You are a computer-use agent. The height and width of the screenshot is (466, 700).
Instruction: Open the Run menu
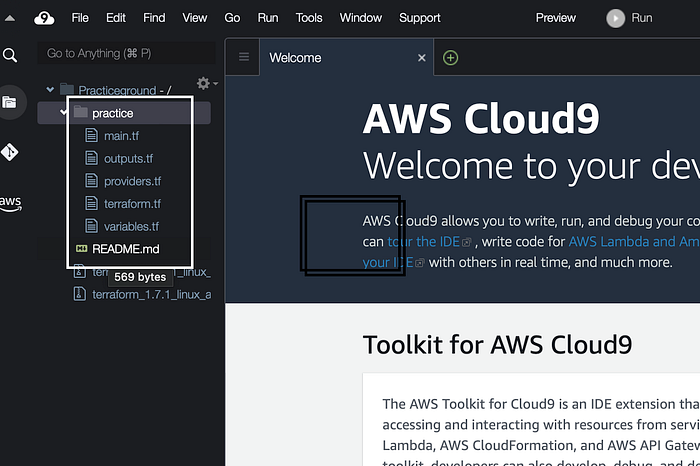[x=268, y=18]
